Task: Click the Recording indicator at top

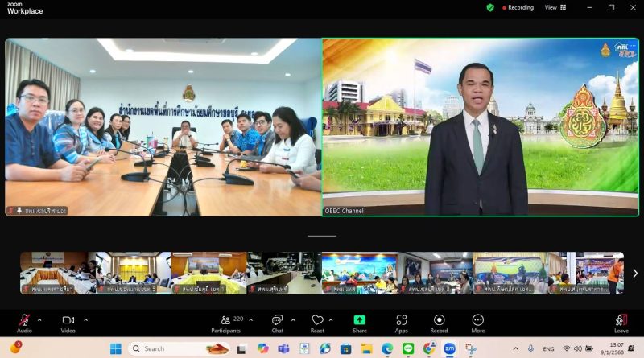Action: point(518,7)
